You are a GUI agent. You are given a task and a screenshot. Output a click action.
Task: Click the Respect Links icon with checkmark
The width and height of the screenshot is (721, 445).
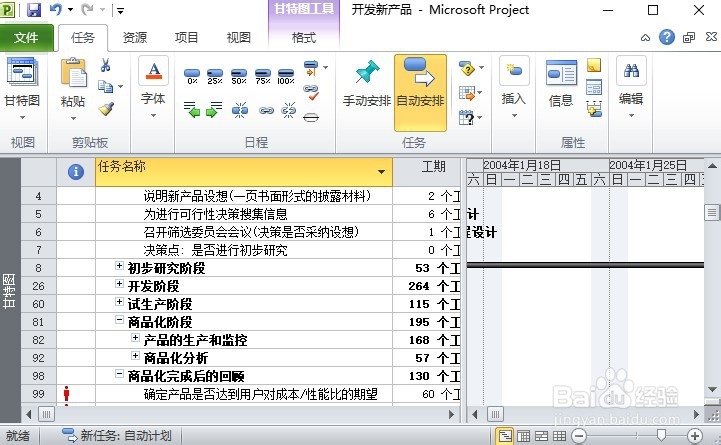tap(311, 92)
